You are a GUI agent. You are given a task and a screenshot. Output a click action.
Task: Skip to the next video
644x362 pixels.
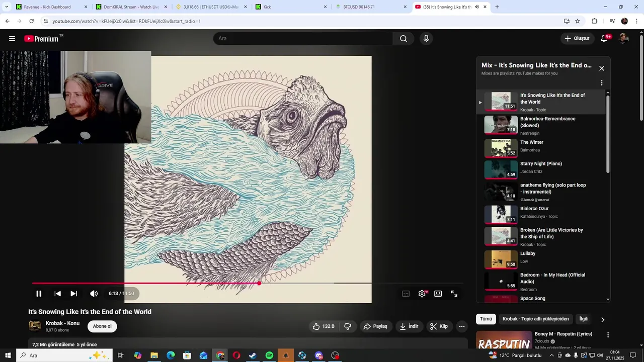[73, 294]
